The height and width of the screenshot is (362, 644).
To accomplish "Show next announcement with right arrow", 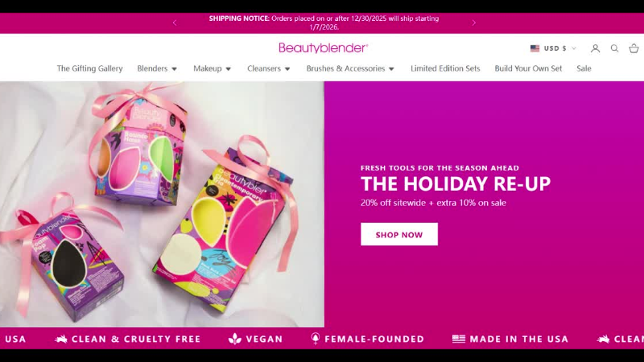I will (x=473, y=23).
